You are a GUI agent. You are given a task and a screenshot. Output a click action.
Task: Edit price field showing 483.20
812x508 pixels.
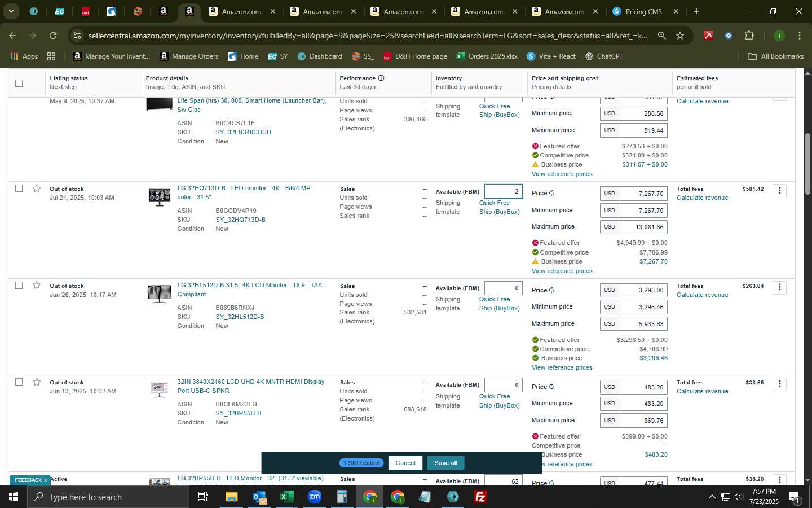(643, 387)
